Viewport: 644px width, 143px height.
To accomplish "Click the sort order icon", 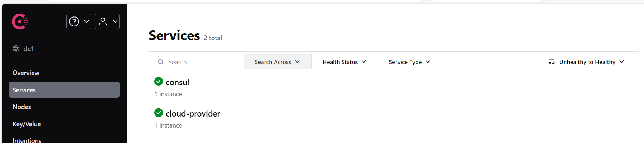I will (x=552, y=62).
